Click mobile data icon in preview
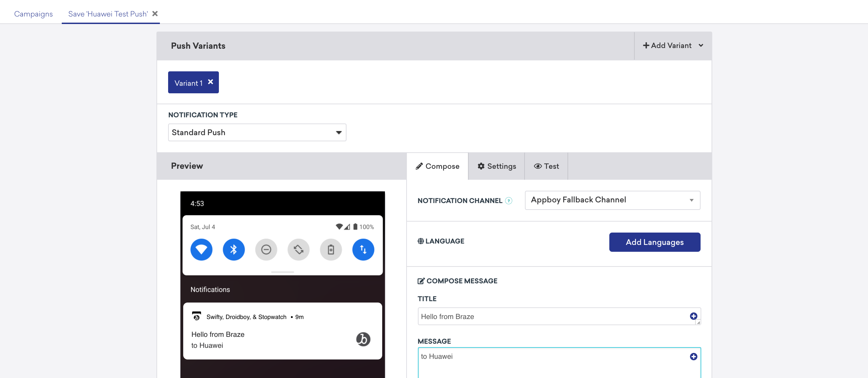 click(363, 250)
